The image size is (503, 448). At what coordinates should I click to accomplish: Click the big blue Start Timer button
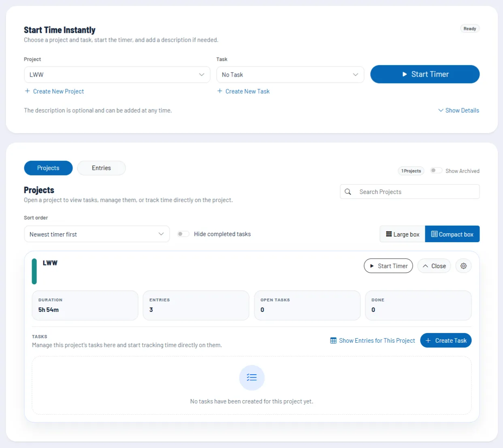point(425,74)
